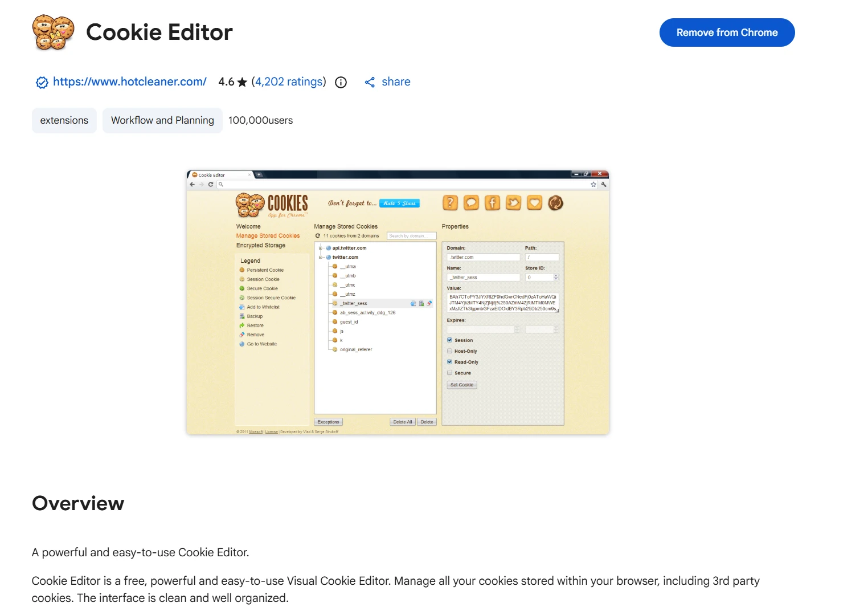868x611 pixels.
Task: Click the help question-mark cookie icon in preview
Action: click(x=450, y=202)
